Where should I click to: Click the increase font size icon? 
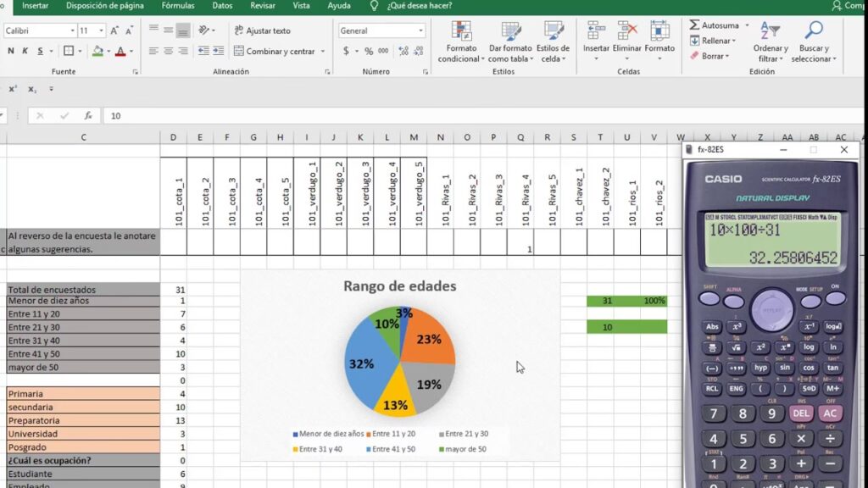tap(114, 30)
